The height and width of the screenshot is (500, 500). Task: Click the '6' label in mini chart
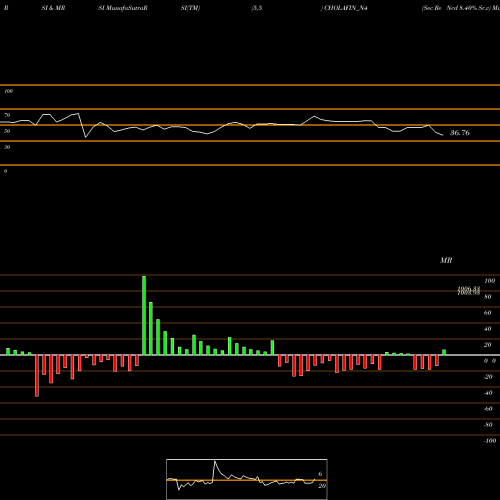[x=320, y=474]
